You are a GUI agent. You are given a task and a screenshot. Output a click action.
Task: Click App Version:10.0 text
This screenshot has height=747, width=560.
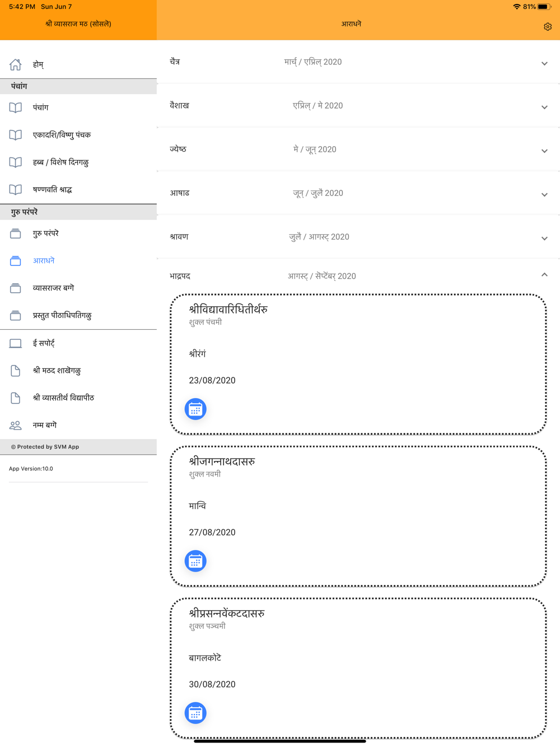click(x=31, y=469)
